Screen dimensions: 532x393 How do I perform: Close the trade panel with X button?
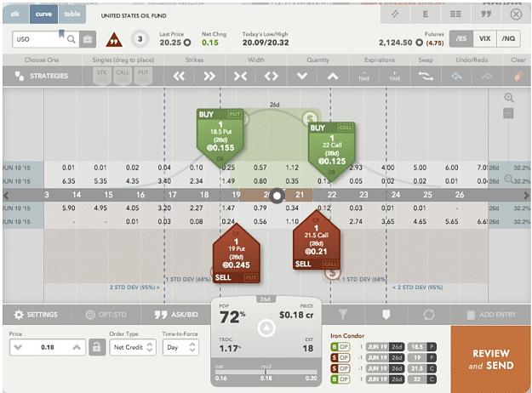pos(516,14)
